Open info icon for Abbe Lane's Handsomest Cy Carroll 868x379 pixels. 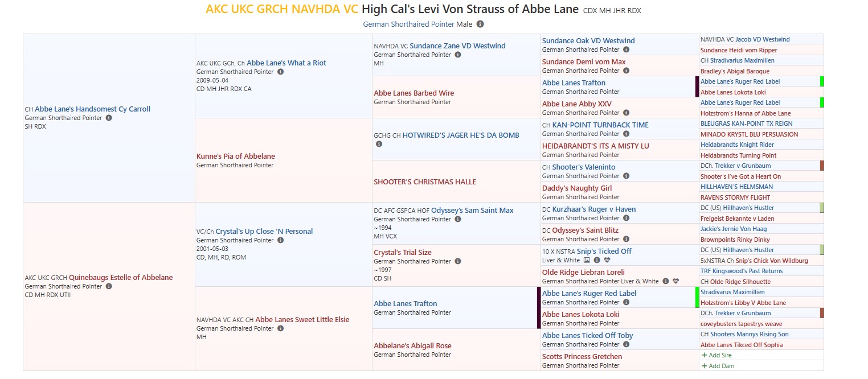(109, 118)
